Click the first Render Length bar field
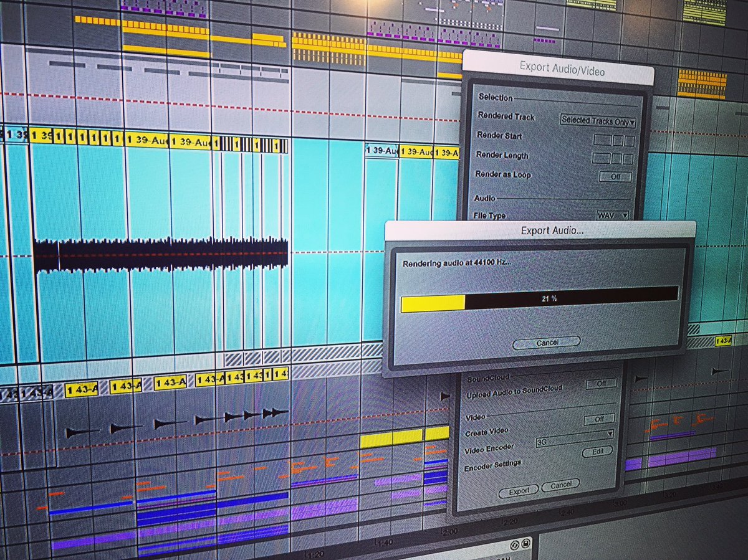Viewport: 748px width, 560px height. coord(601,159)
